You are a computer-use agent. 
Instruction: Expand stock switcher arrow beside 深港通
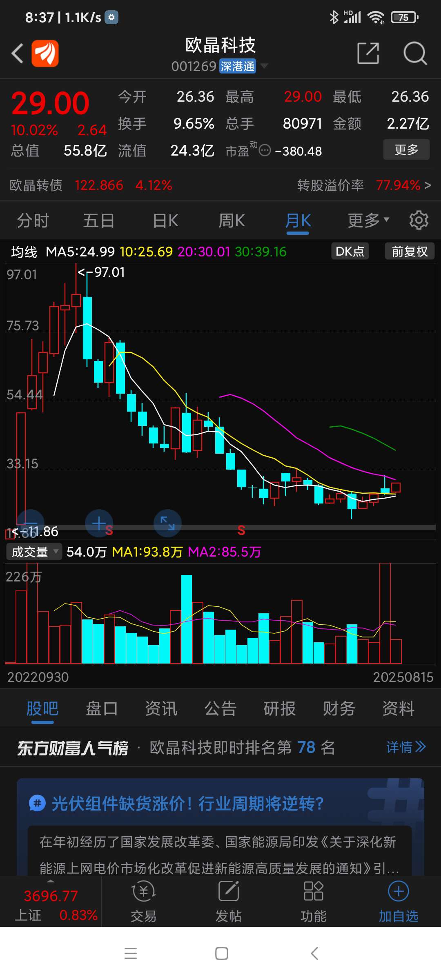[264, 66]
